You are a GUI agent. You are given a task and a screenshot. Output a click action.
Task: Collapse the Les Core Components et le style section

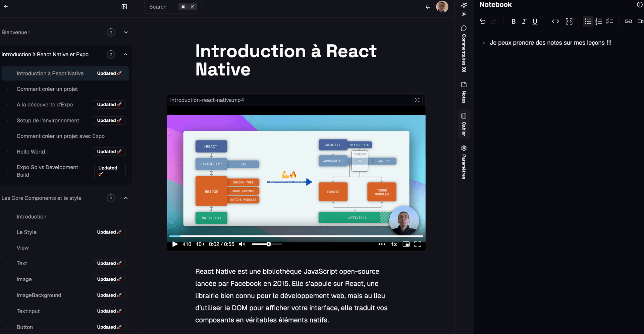(126, 198)
